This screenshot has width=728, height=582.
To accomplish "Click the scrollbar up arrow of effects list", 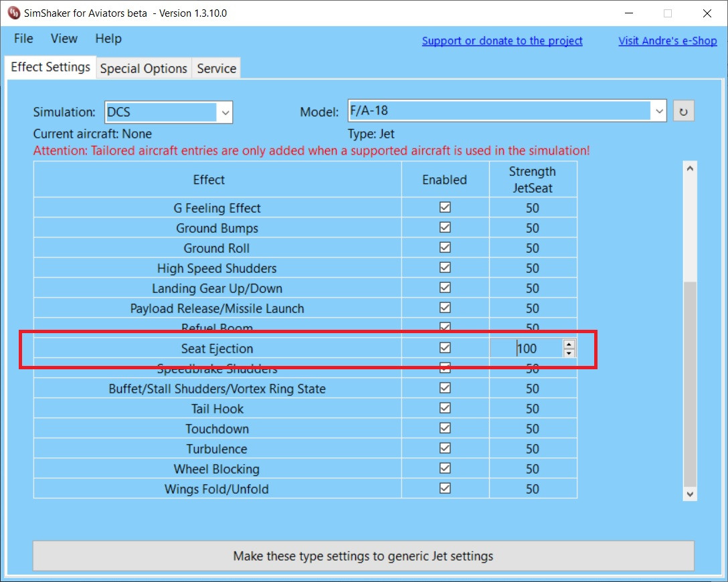I will (x=690, y=169).
